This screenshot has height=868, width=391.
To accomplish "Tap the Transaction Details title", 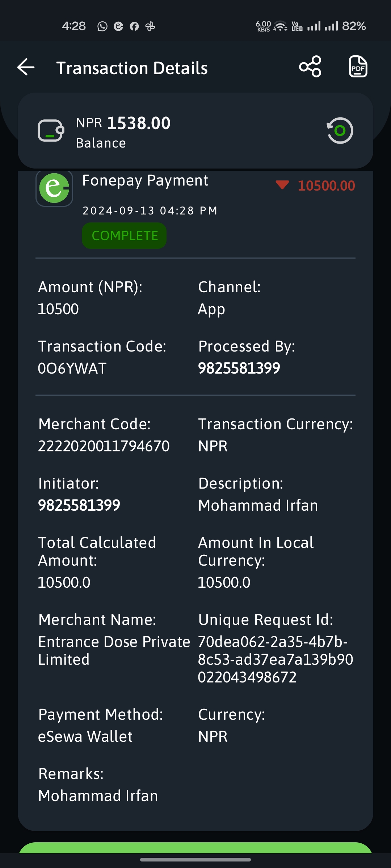I will pos(132,68).
